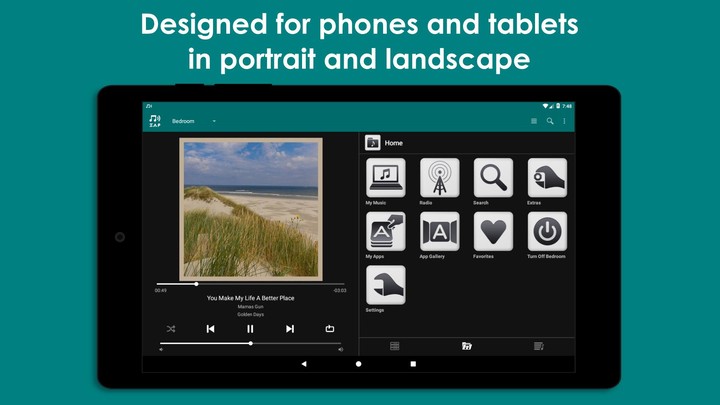Open the Settings wrench tile
The image size is (720, 405).
[x=386, y=285]
